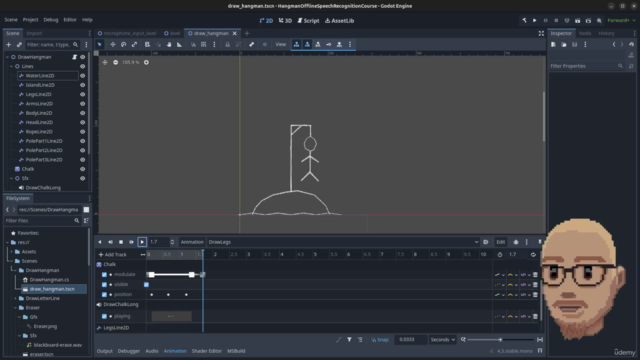The height and width of the screenshot is (360, 640).
Task: Run the project play button
Action: point(535,20)
